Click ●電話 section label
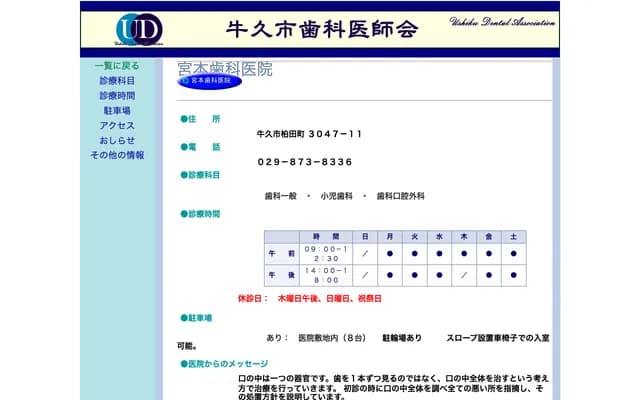The width and height of the screenshot is (640, 400). point(200,147)
